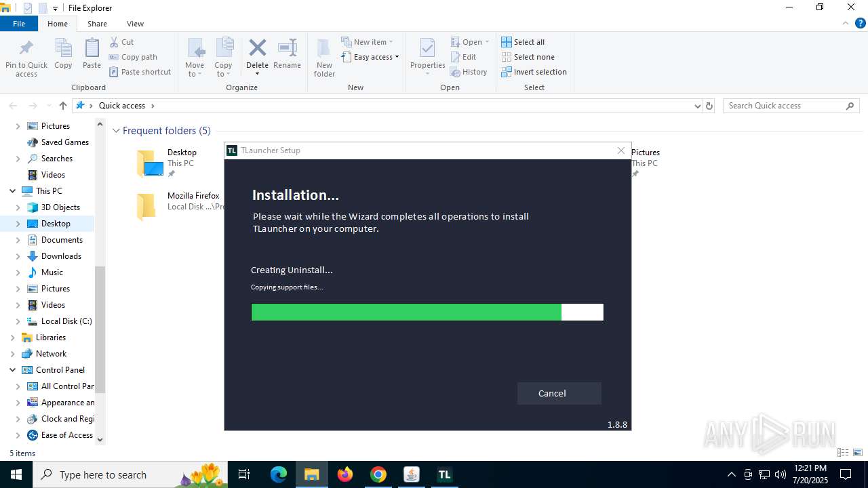The width and height of the screenshot is (868, 488).
Task: Open the Delete dropdown arrow
Action: [257, 74]
